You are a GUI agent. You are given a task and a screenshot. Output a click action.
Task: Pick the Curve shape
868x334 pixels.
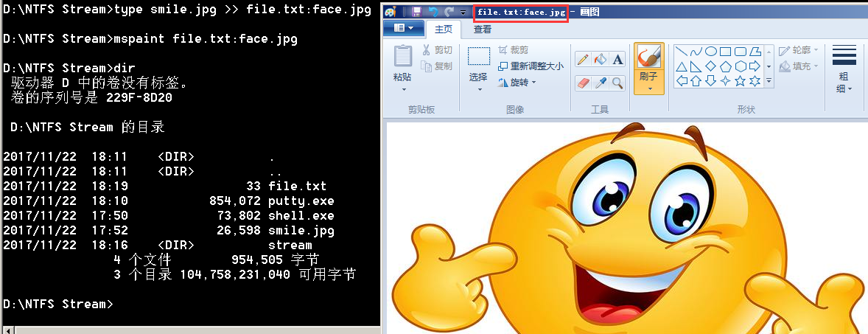click(696, 52)
